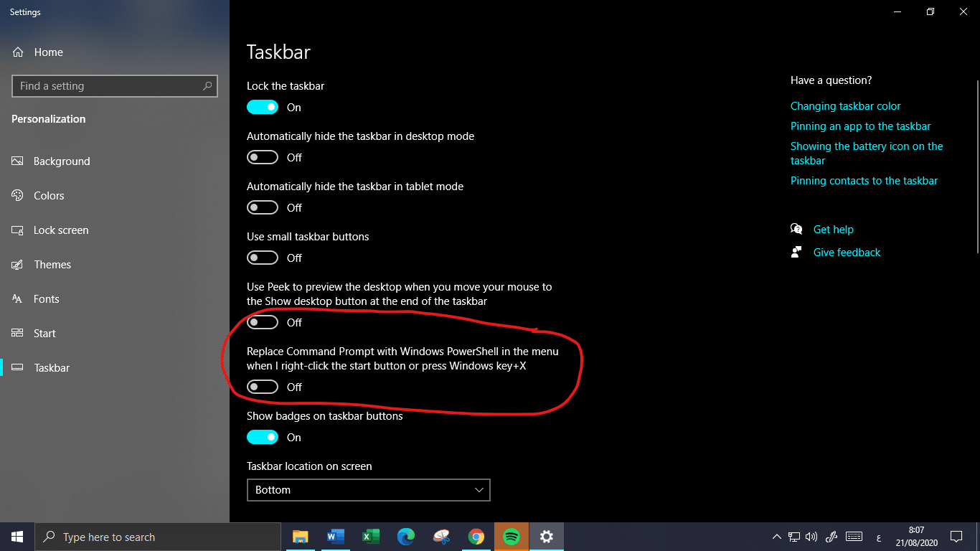The height and width of the screenshot is (551, 980).
Task: Go to Settings Home
Action: [x=37, y=52]
